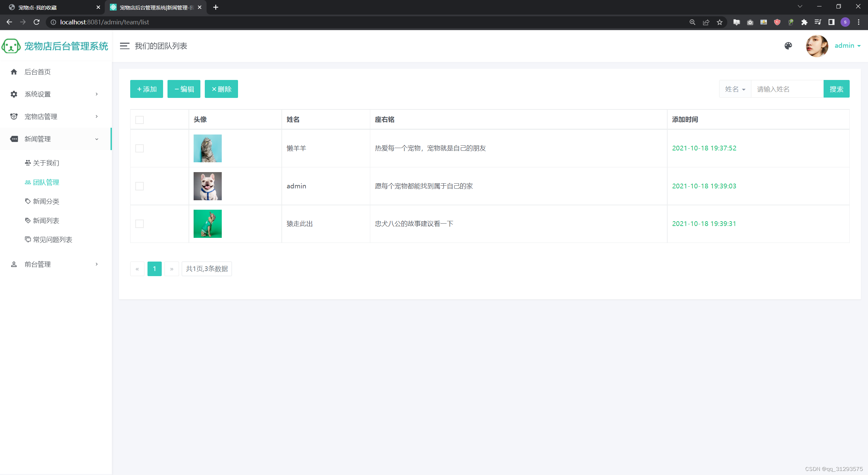Check the 懒羊羊 row checkbox
Viewport: 868px width, 475px height.
[139, 148]
